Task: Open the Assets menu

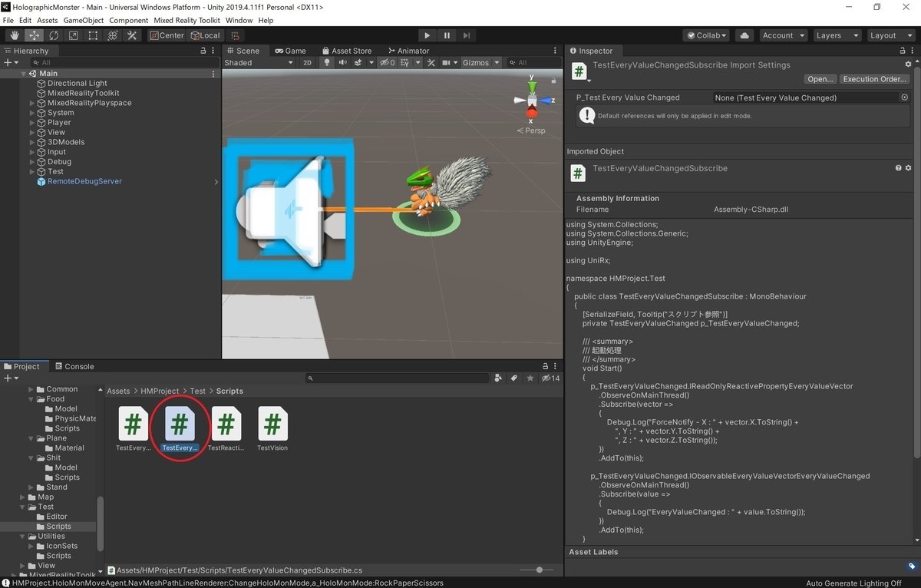Action: (x=47, y=20)
